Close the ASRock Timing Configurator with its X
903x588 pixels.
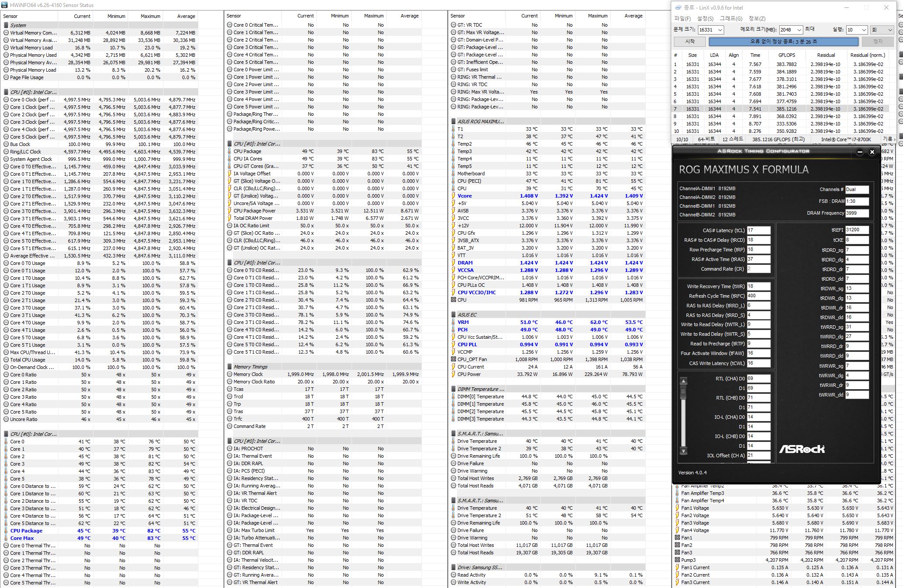coord(872,152)
